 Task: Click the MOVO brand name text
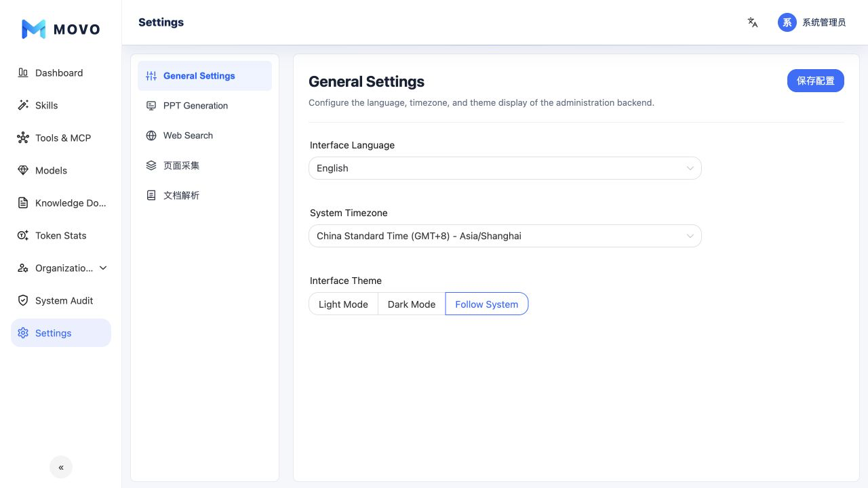coord(77,29)
